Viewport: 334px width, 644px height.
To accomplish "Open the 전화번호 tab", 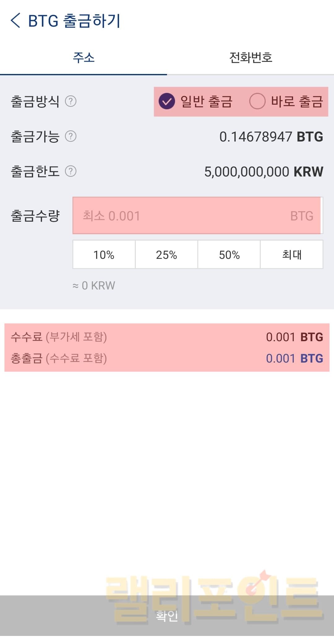I will coord(250,58).
